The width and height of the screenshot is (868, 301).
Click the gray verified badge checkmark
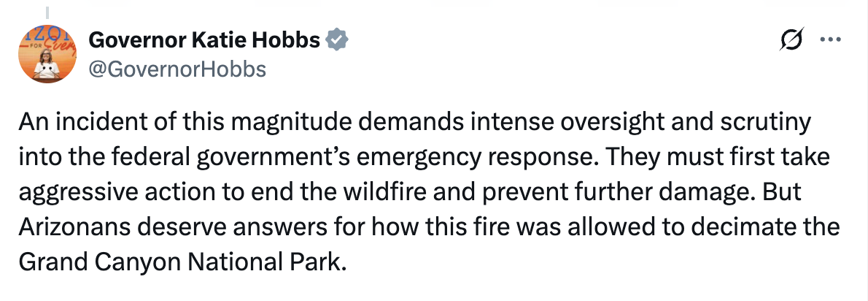pos(336,40)
